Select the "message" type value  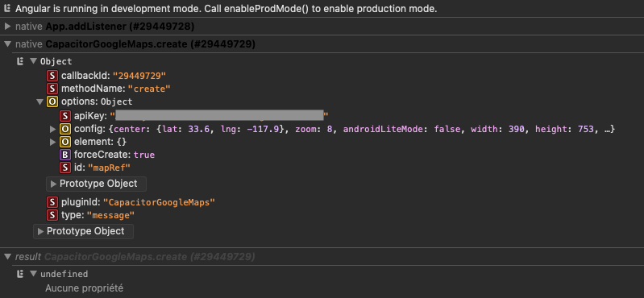[x=111, y=215]
